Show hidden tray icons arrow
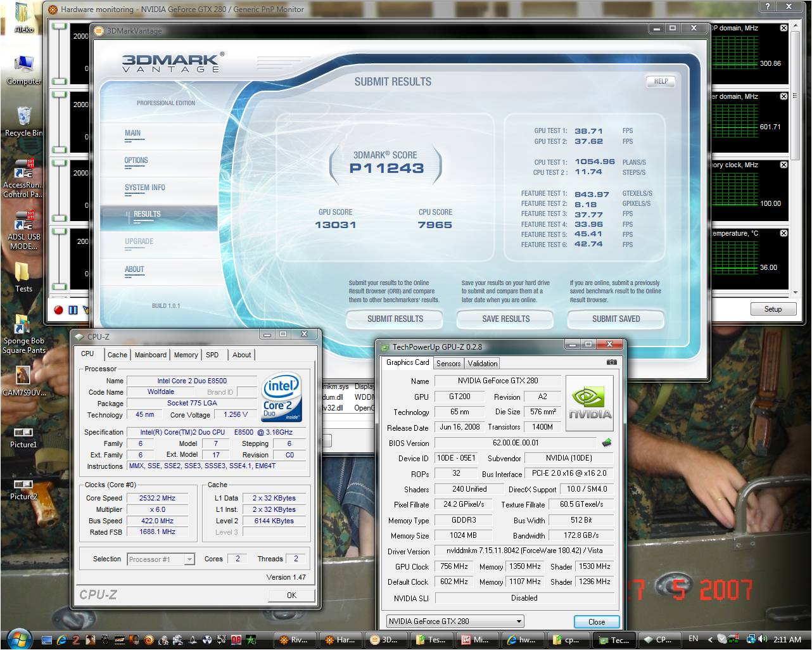The image size is (812, 650). point(709,640)
